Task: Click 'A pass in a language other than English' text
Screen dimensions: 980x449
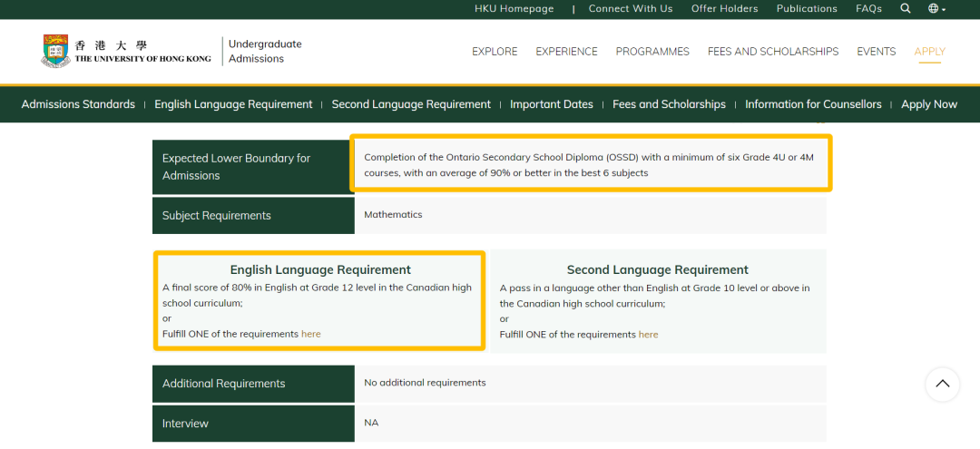Action: [x=654, y=296]
